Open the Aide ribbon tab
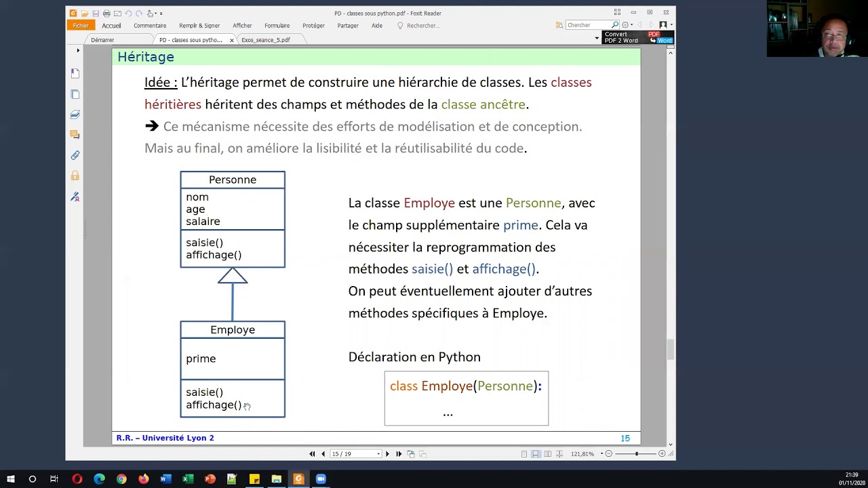The height and width of the screenshot is (488, 868). click(x=377, y=26)
